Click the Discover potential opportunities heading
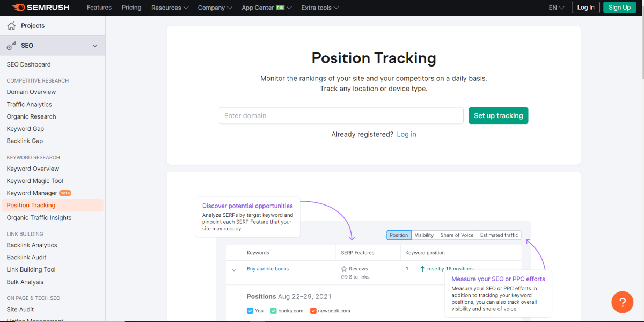This screenshot has height=322, width=644. pyautogui.click(x=247, y=206)
